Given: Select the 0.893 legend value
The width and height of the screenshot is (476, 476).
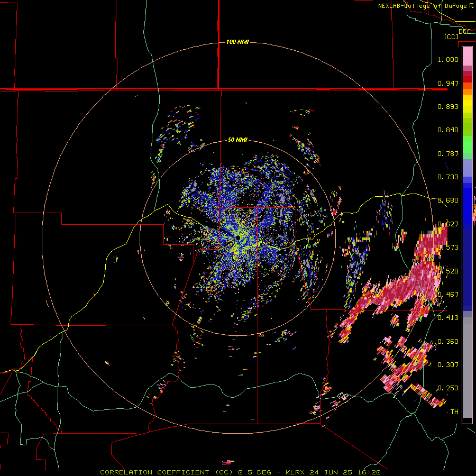Looking at the screenshot, I should (448, 106).
